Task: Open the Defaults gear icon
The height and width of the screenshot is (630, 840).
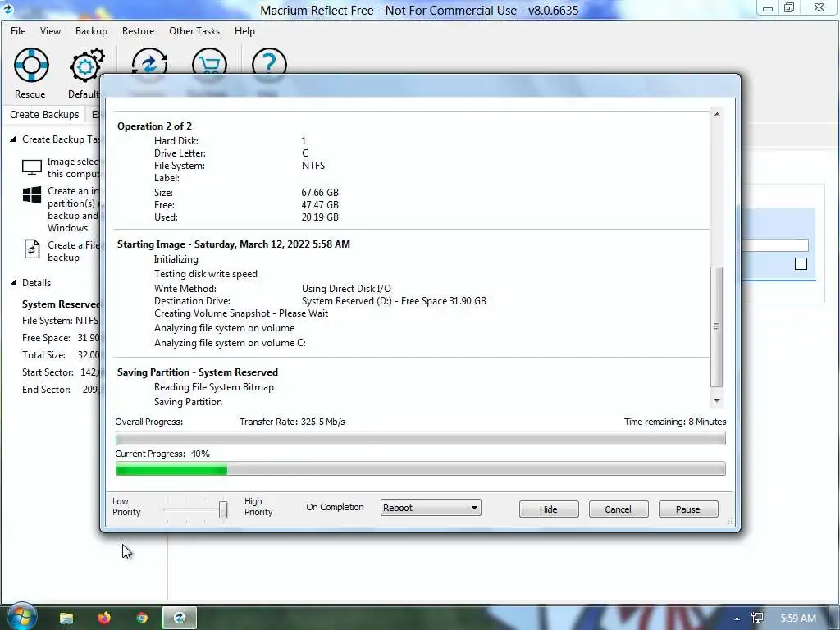Action: pos(85,66)
